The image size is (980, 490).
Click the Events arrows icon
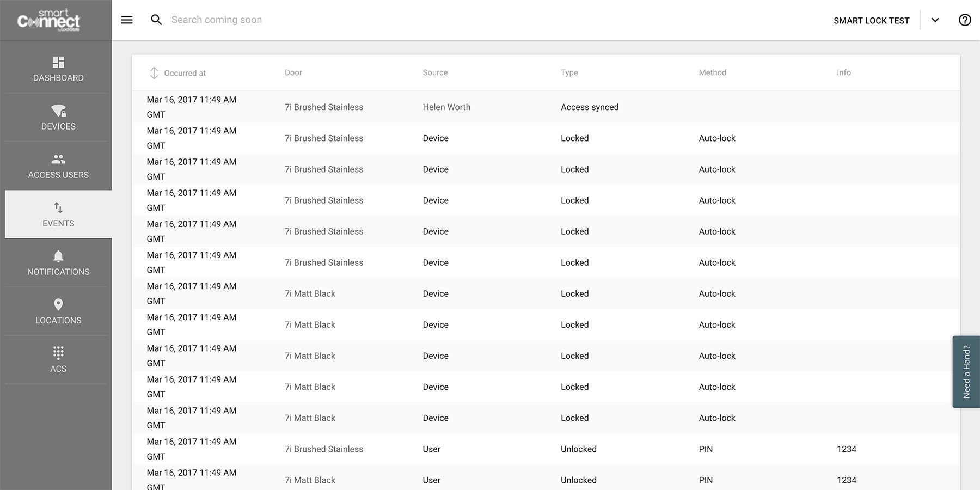pyautogui.click(x=58, y=207)
